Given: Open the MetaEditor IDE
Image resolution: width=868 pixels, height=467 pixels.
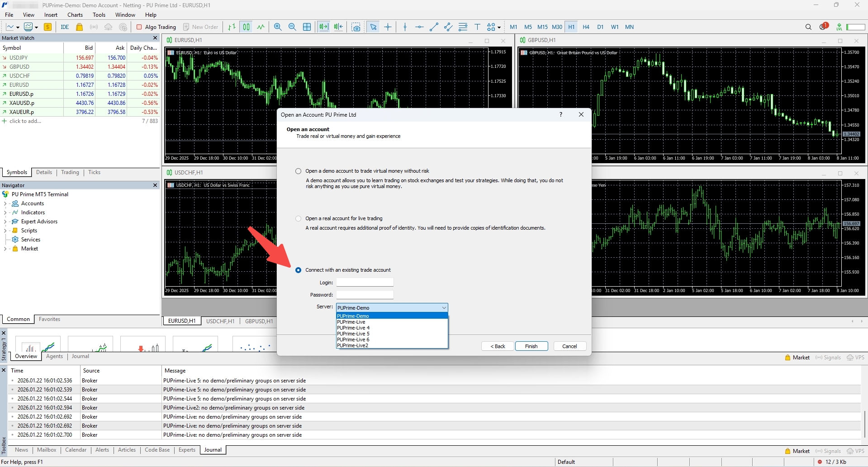Looking at the screenshot, I should point(65,27).
